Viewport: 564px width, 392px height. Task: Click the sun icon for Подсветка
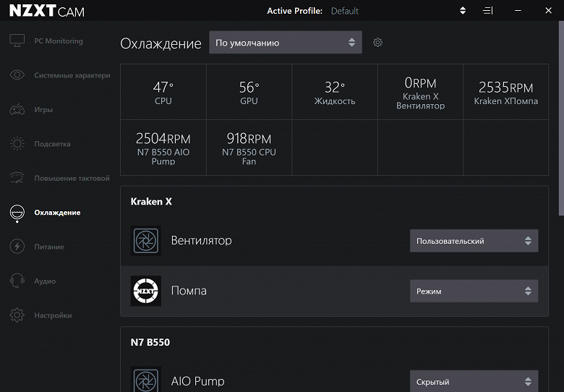(17, 144)
